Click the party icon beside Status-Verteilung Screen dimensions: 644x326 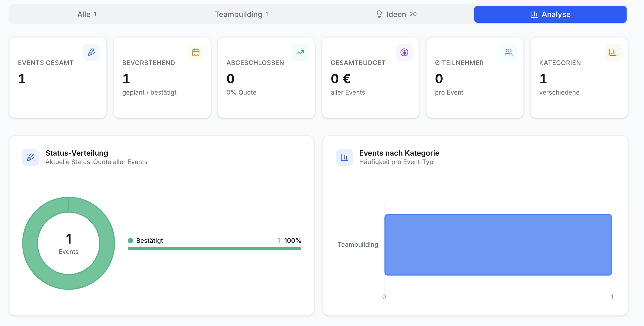31,157
